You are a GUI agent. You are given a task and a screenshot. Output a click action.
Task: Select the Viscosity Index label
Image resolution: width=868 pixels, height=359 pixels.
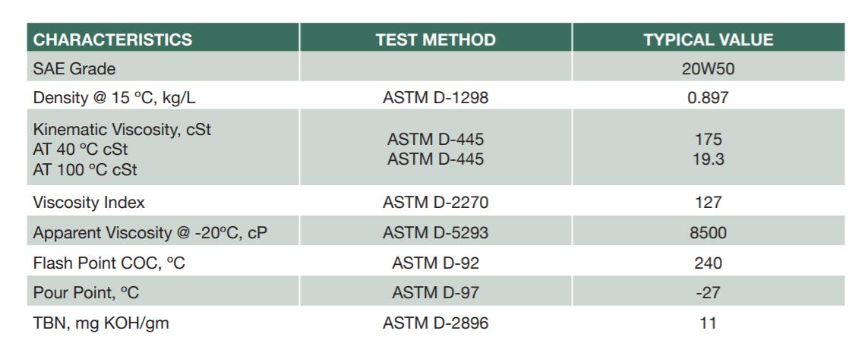coord(89,203)
